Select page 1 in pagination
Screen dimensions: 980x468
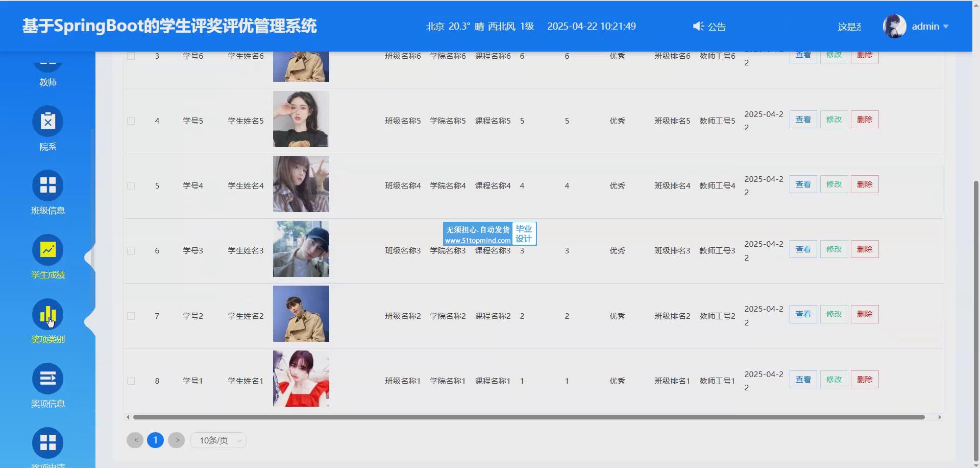(155, 440)
